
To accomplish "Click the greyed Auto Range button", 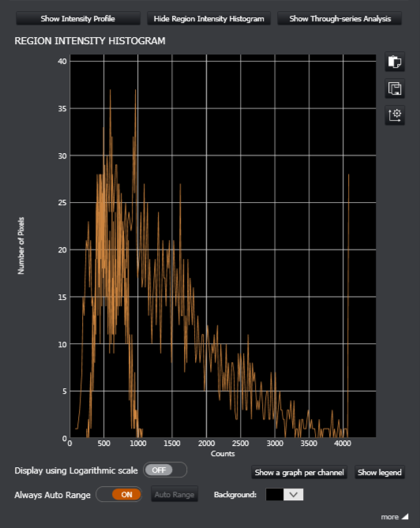I will (x=174, y=494).
